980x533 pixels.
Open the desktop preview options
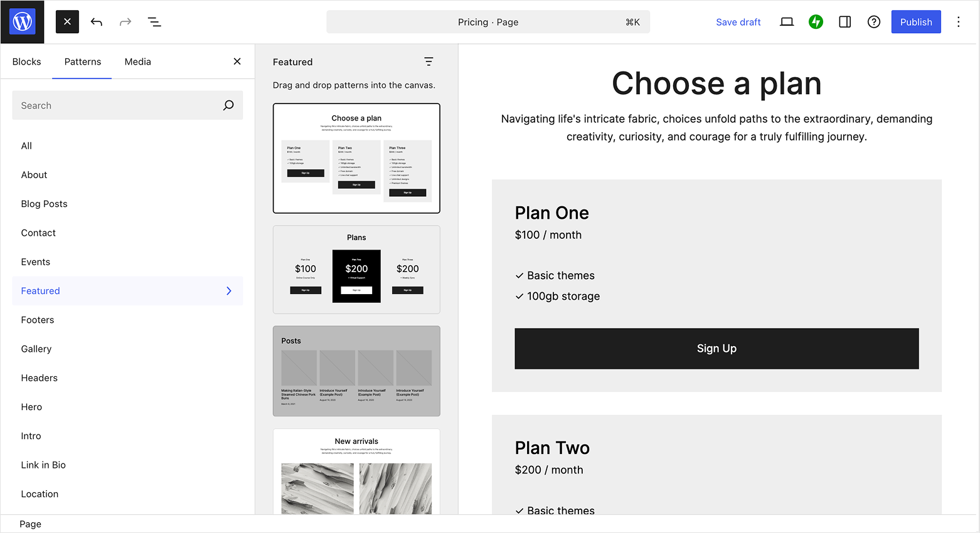(x=787, y=22)
